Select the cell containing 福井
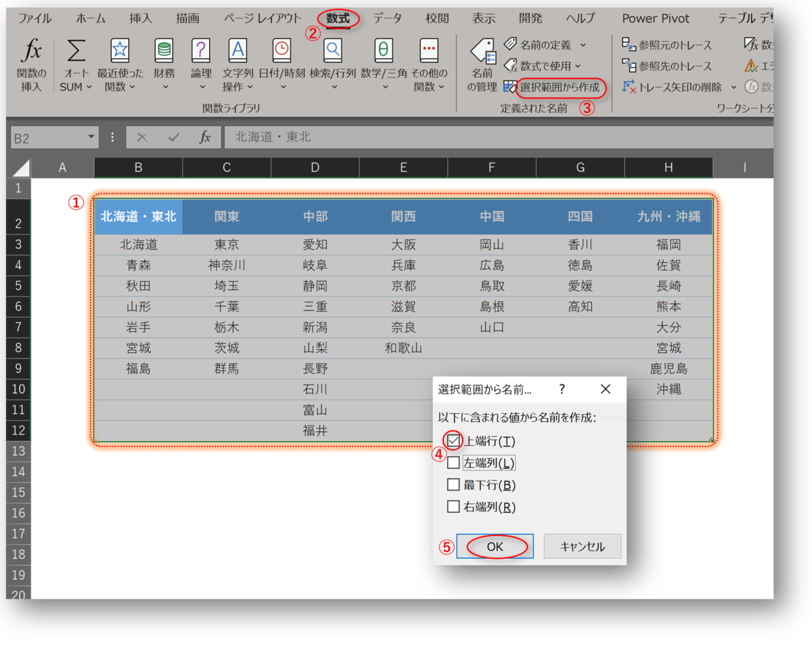 (315, 431)
